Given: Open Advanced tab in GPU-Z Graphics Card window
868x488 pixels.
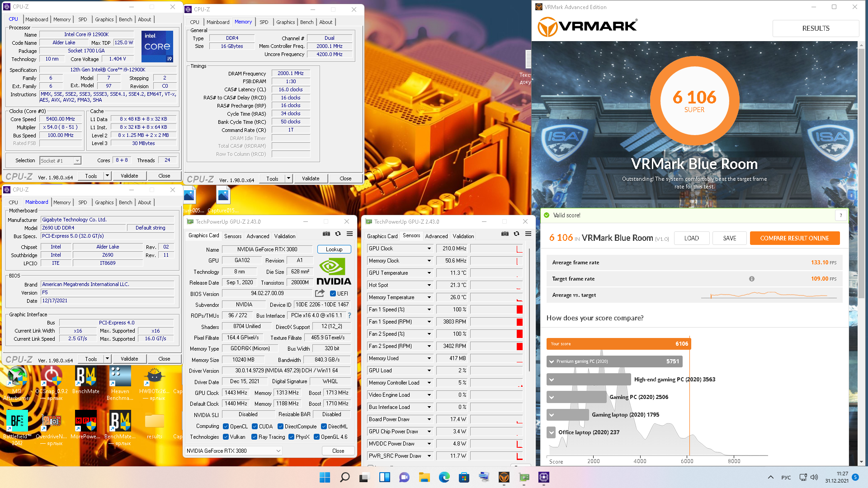Looking at the screenshot, I should (x=258, y=236).
